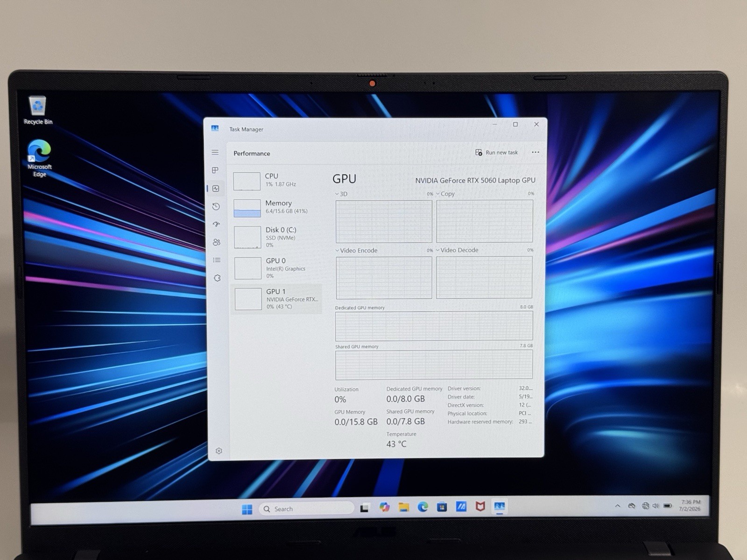Screen dimensions: 747x560
Task: Click the battery tray icon
Action: [x=668, y=505]
